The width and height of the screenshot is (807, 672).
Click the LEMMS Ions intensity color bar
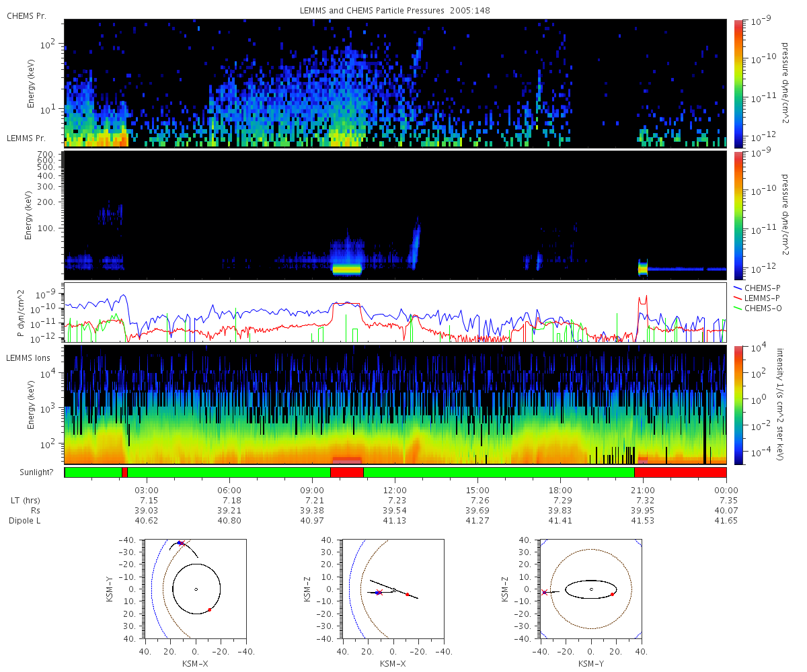click(738, 405)
